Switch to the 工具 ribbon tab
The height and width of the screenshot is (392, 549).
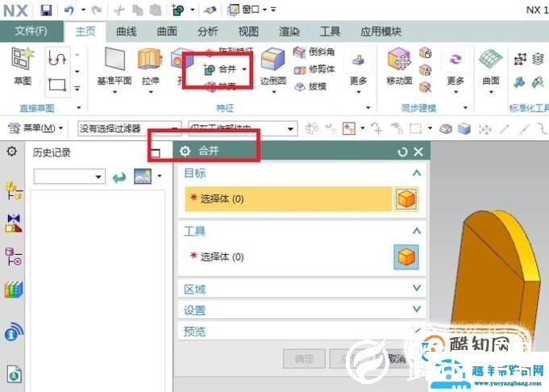pyautogui.click(x=330, y=31)
